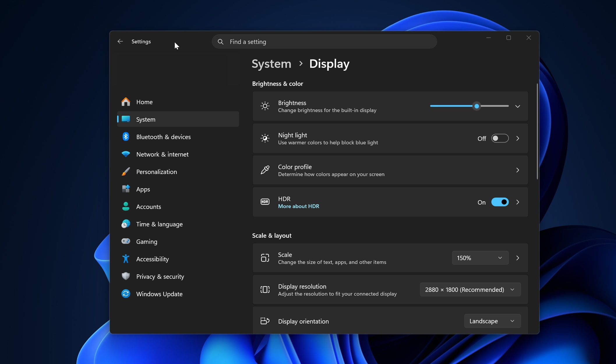Click the back arrow in Settings

(x=120, y=41)
